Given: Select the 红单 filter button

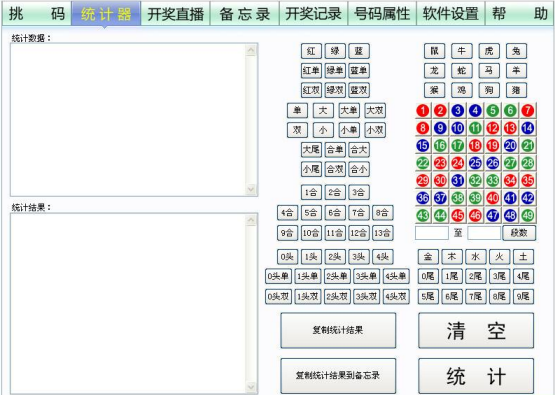Looking at the screenshot, I should (x=311, y=70).
